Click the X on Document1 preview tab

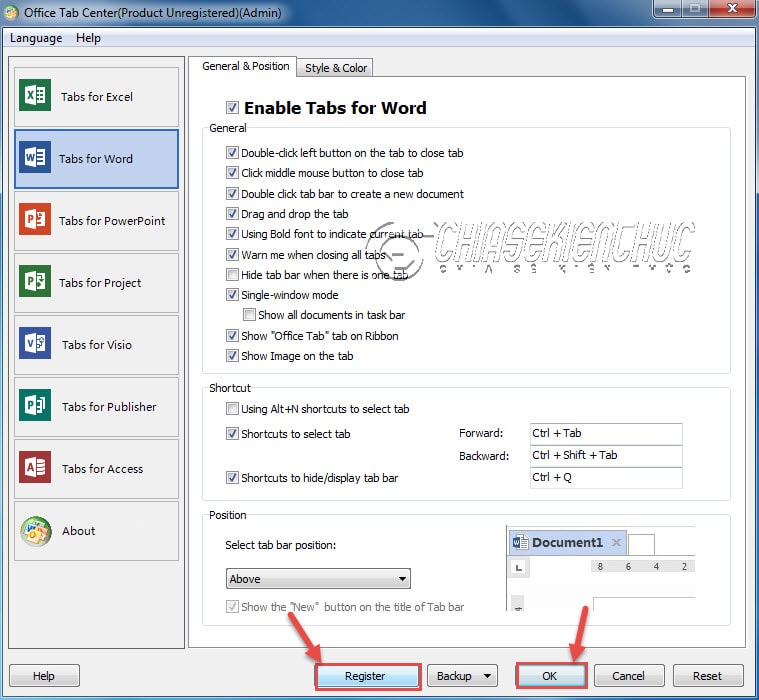click(616, 542)
